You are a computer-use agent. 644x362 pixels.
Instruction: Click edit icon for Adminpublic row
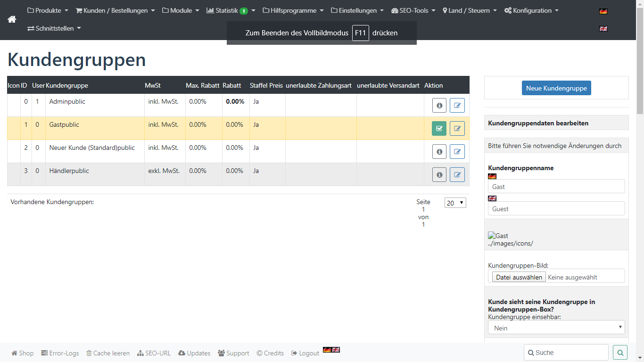(457, 106)
